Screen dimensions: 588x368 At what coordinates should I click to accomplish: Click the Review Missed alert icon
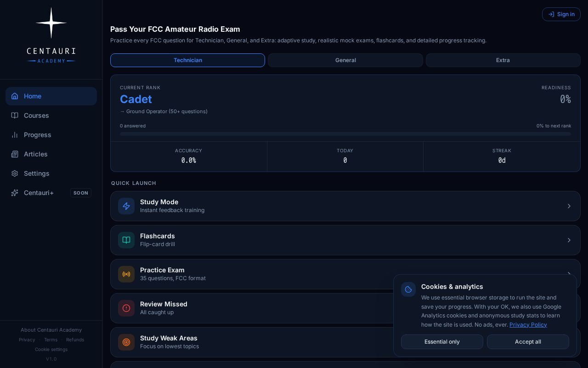[126, 308]
